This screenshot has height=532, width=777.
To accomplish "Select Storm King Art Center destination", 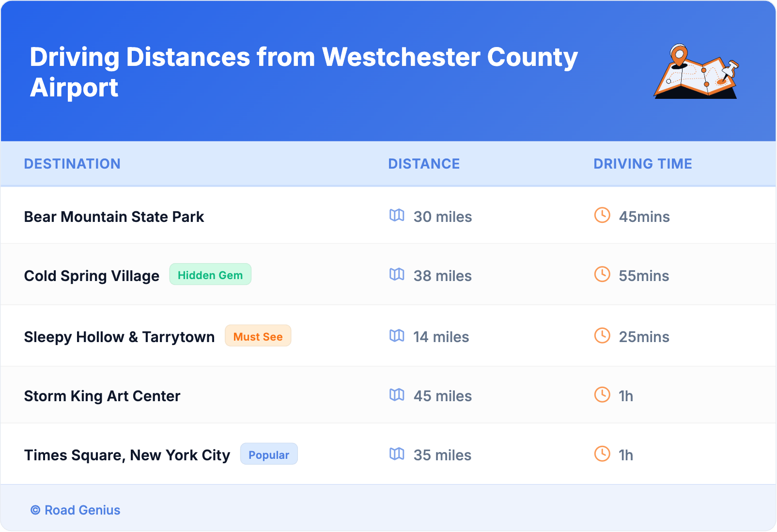I will [x=102, y=396].
